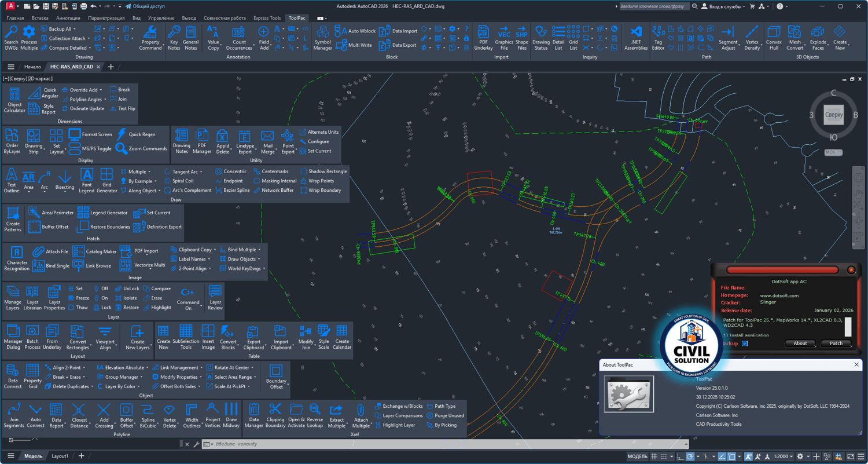Viewport: 868px width, 464px height.
Task: Open General Notes in the Annotation panel
Action: coord(190,38)
